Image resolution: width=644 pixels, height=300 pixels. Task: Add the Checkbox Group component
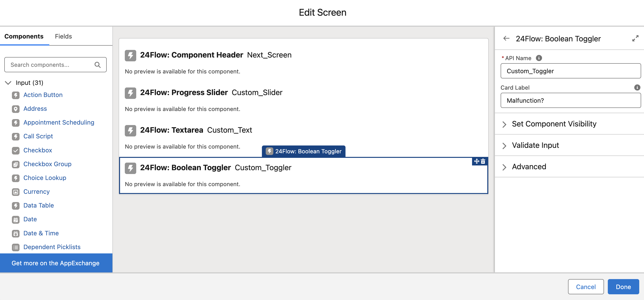click(x=47, y=164)
